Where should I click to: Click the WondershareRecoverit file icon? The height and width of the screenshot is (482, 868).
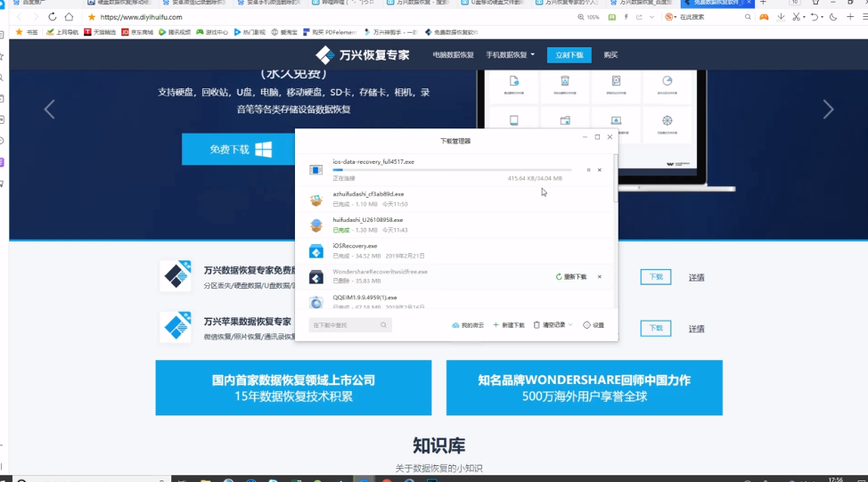[316, 277]
